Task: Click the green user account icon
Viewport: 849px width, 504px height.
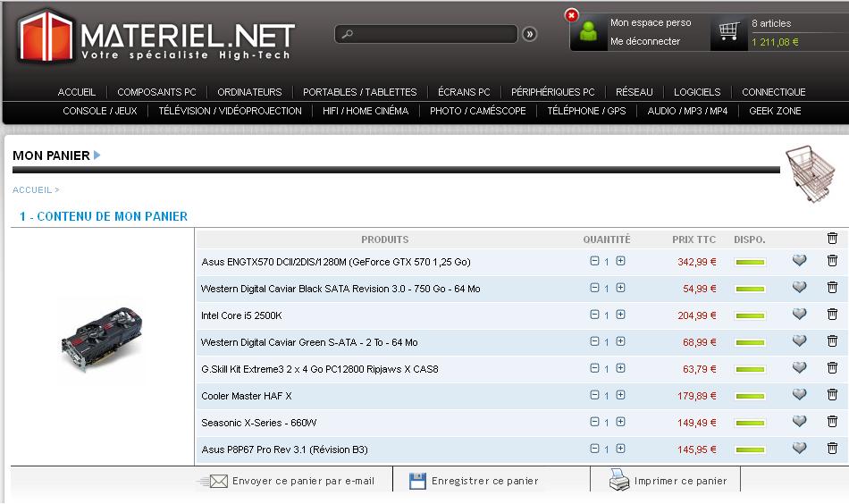Action: pyautogui.click(x=588, y=32)
